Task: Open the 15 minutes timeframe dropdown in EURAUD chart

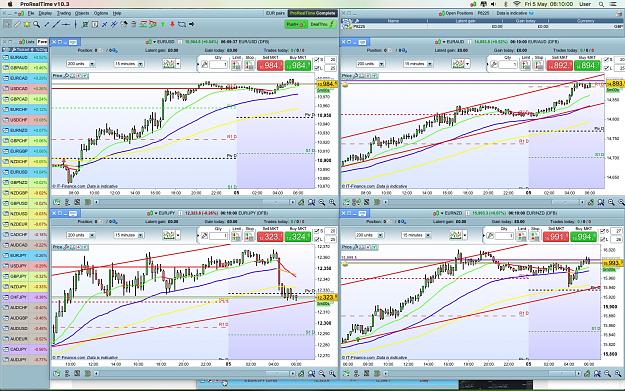Action: tap(418, 64)
